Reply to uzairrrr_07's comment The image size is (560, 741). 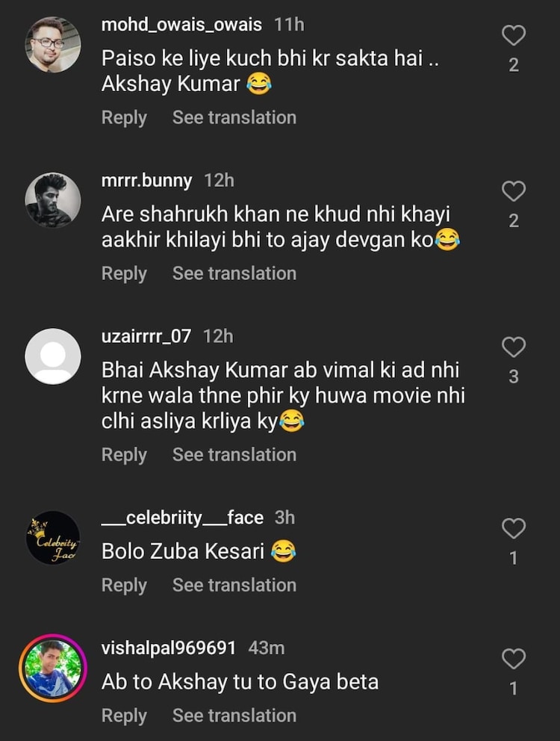[124, 454]
